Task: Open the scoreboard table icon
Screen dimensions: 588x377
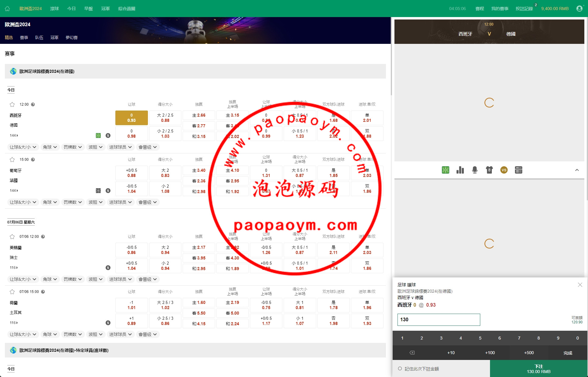Action: [519, 170]
